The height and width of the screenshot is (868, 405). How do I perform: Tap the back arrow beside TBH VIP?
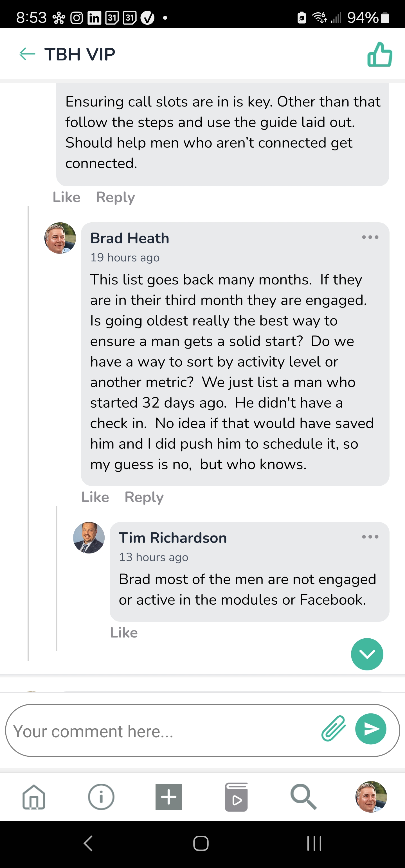click(27, 54)
